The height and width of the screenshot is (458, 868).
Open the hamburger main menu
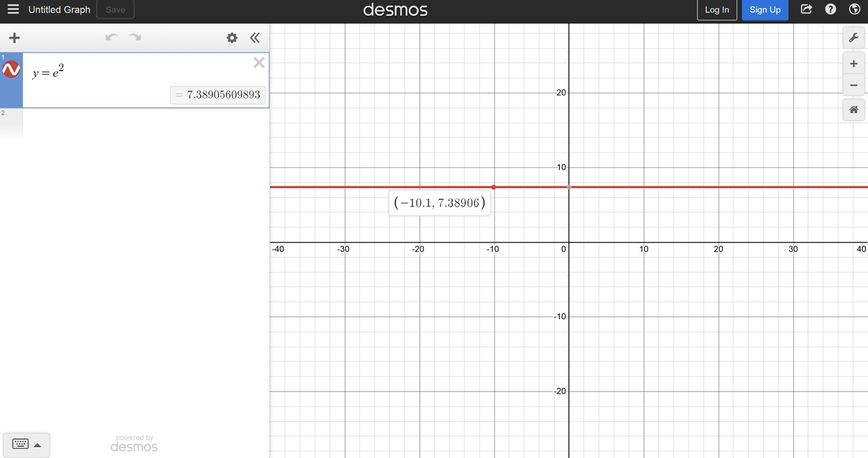pos(13,9)
